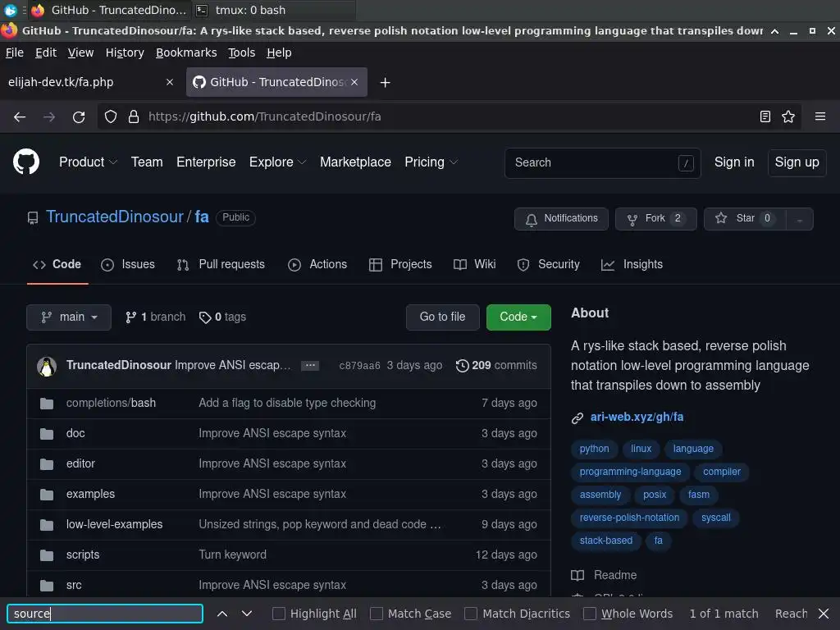Click the examples folder icon

click(47, 495)
